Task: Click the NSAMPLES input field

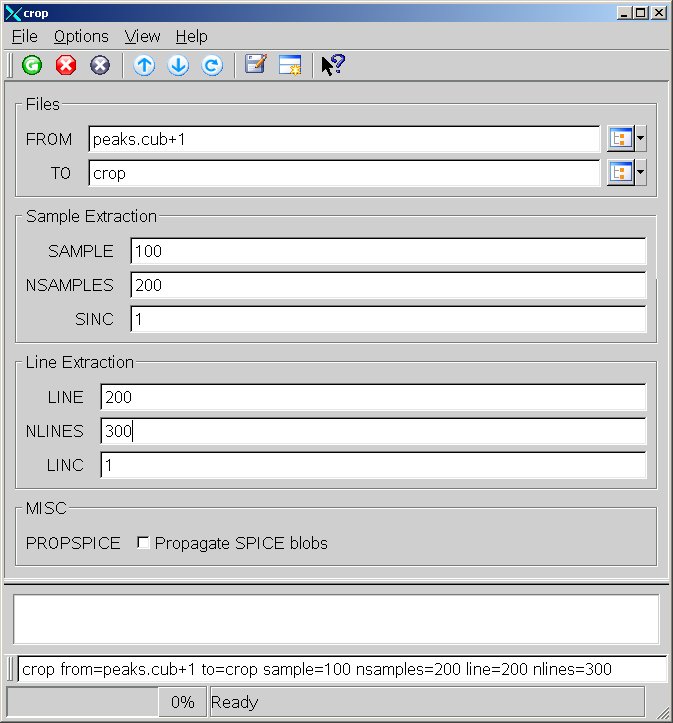Action: [388, 285]
